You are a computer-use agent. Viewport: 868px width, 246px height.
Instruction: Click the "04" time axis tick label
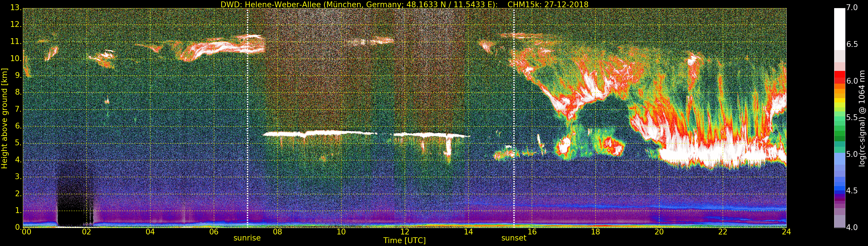150,232
